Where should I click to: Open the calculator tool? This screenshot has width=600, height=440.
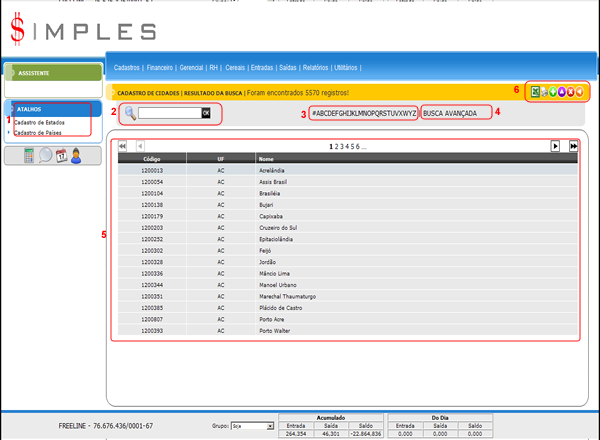click(x=29, y=155)
